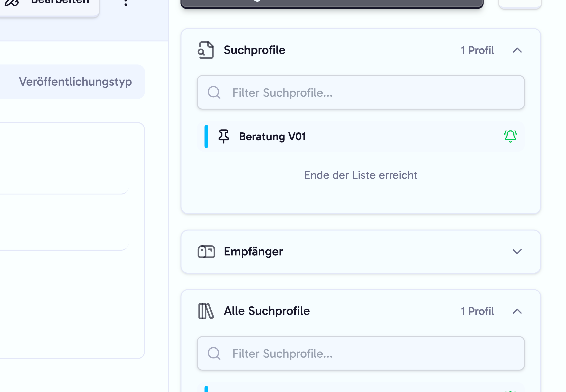Click the 1 Profil count in Alle Suchprofile
This screenshot has height=392, width=566.
[477, 311]
